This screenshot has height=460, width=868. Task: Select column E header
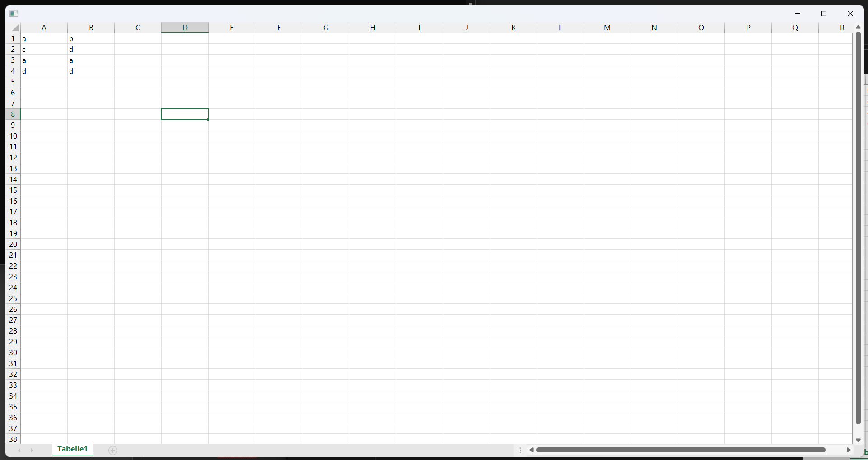click(232, 28)
